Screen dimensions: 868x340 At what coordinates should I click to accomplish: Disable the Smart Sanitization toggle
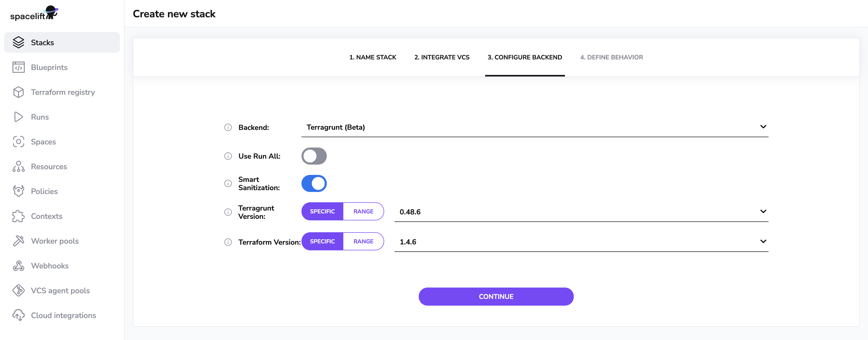click(314, 183)
